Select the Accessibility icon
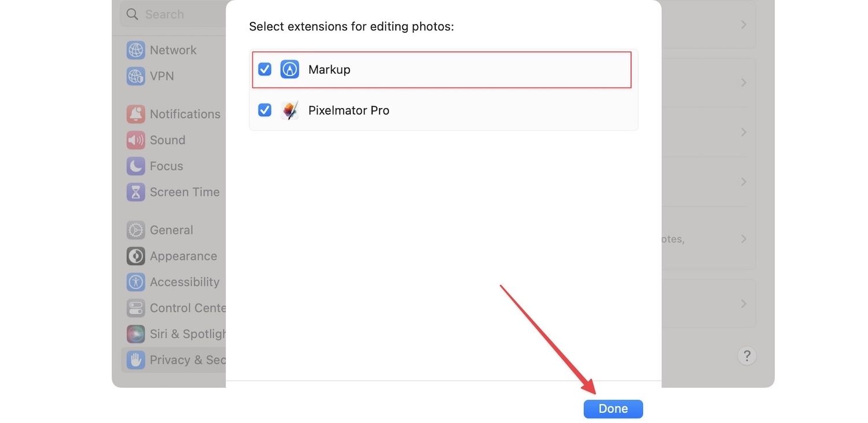Image resolution: width=868 pixels, height=423 pixels. (135, 282)
